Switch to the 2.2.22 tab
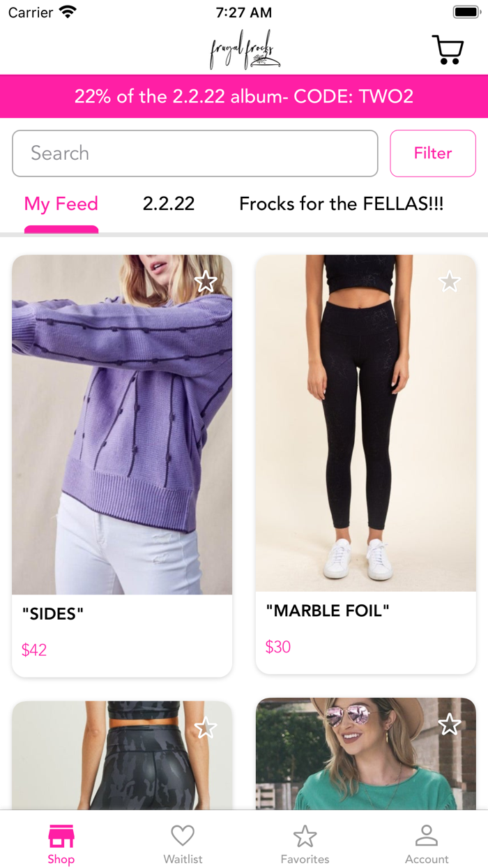This screenshot has height=868, width=488. click(x=168, y=203)
